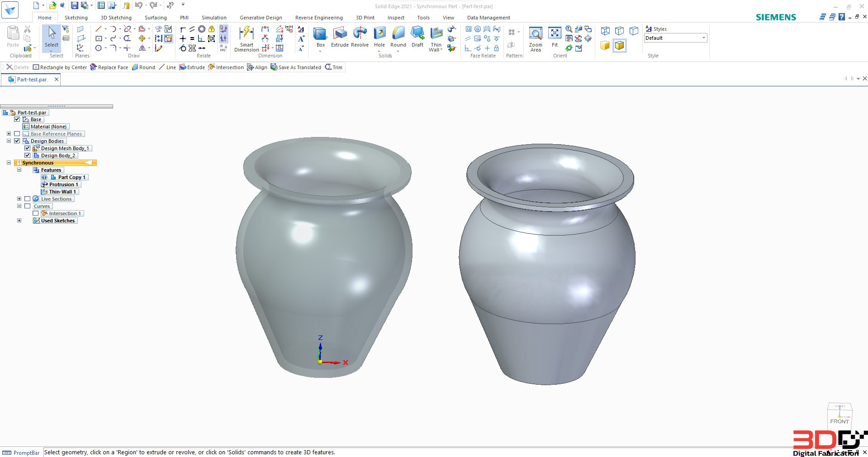Select Thin-Wall 1 in the feature tree
868x457 pixels.
(x=62, y=192)
